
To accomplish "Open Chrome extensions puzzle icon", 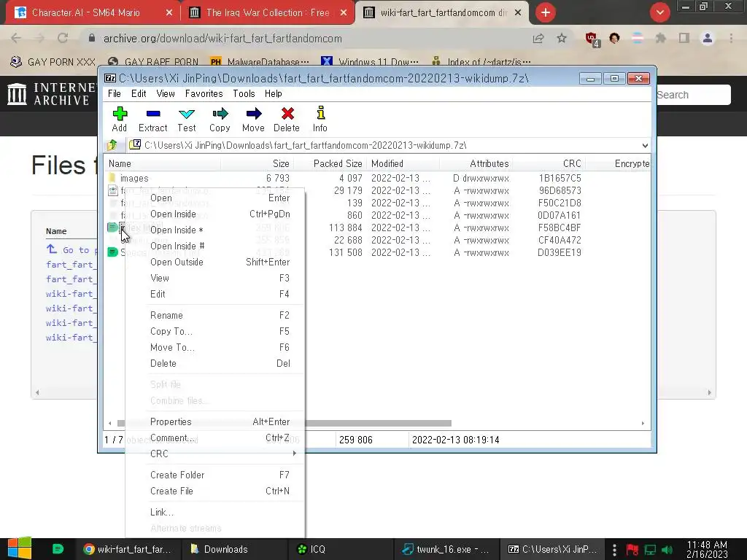I will tap(660, 38).
